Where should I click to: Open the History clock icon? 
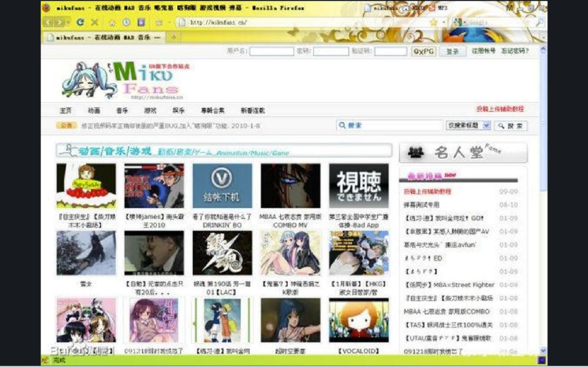click(x=126, y=22)
